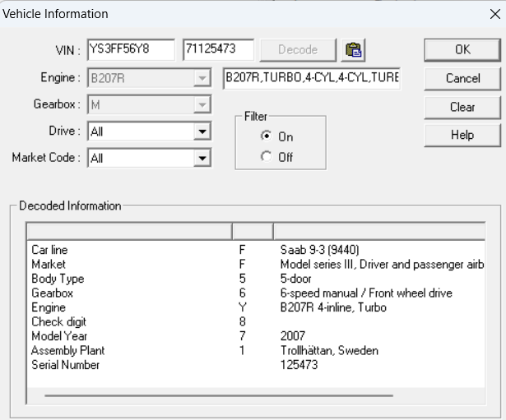The height and width of the screenshot is (420, 506).
Task: Click the serial number value 125473
Action: pos(299,365)
